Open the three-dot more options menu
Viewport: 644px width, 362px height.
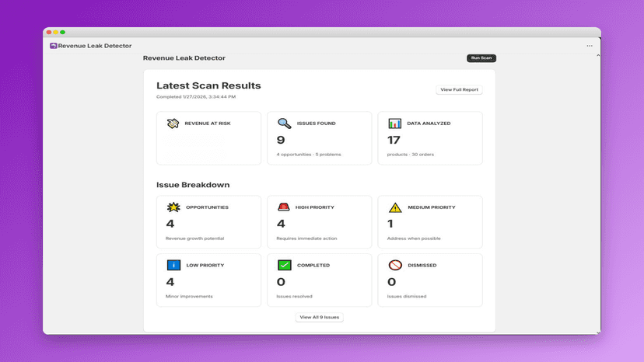[590, 46]
